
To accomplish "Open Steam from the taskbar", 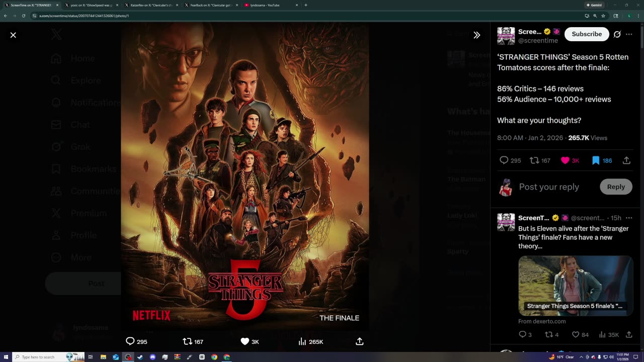I will (140, 357).
